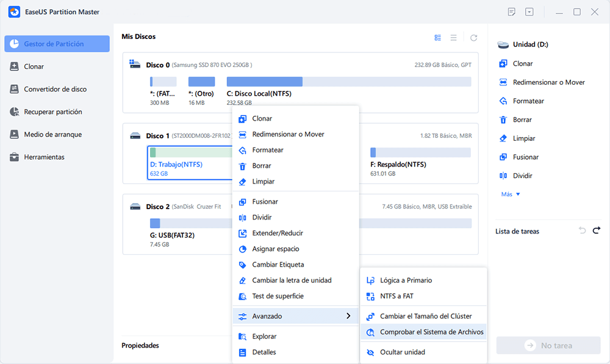Image resolution: width=610 pixels, height=364 pixels.
Task: Select F: Respaldo(NTFS) partition bar
Action: pyautogui.click(x=420, y=152)
